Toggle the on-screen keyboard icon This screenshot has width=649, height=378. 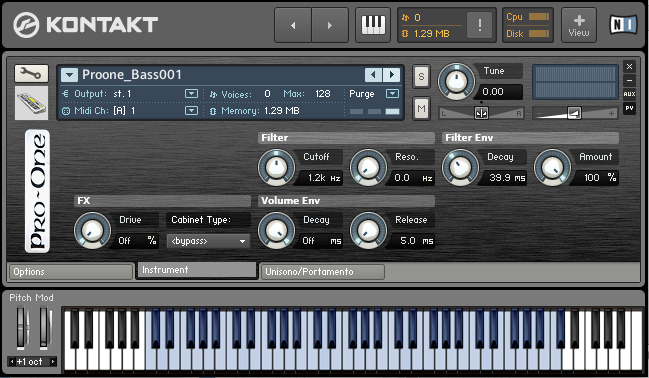[373, 25]
